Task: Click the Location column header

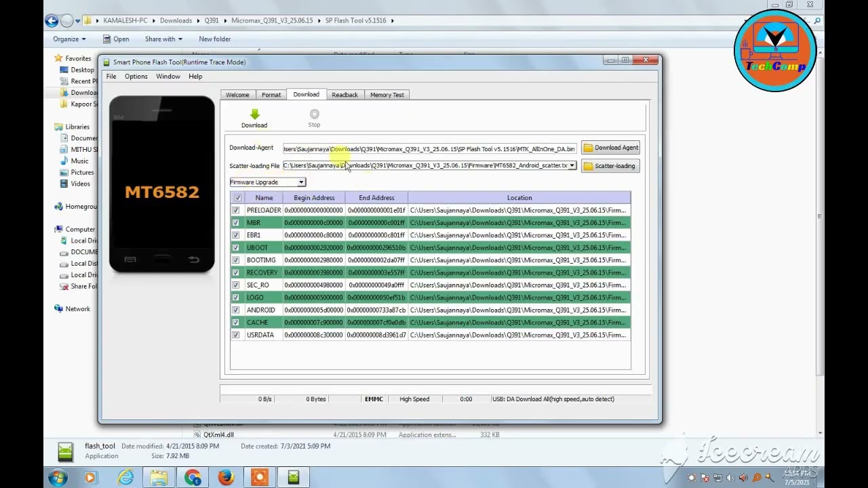Action: pos(519,198)
